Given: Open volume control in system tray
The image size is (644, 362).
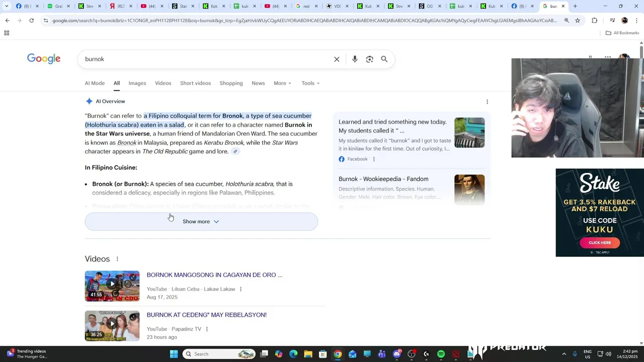Looking at the screenshot, I should click(x=608, y=354).
